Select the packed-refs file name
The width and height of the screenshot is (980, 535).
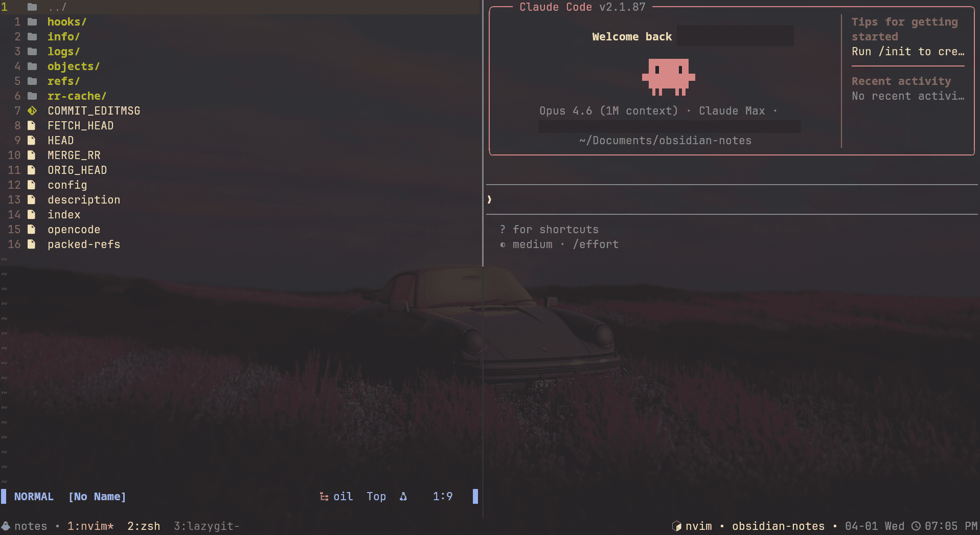point(84,244)
